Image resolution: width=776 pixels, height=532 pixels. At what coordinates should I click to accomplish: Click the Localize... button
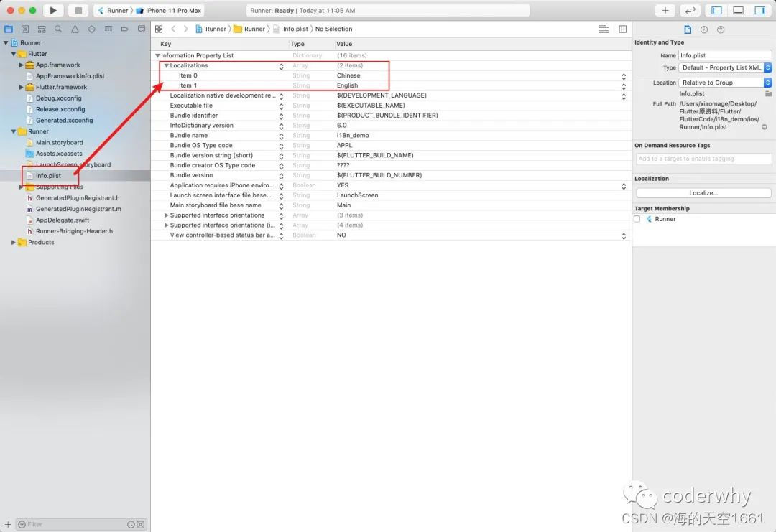[x=703, y=193]
